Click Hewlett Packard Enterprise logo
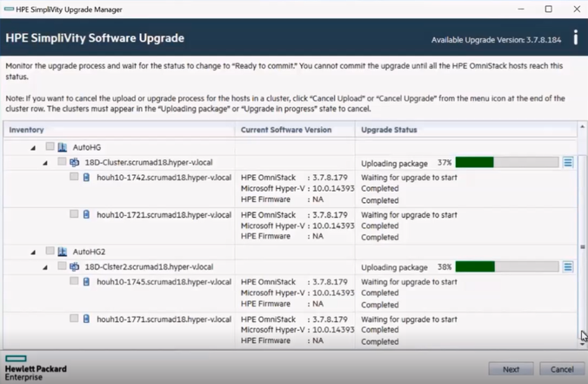The height and width of the screenshot is (384, 588). tap(36, 367)
